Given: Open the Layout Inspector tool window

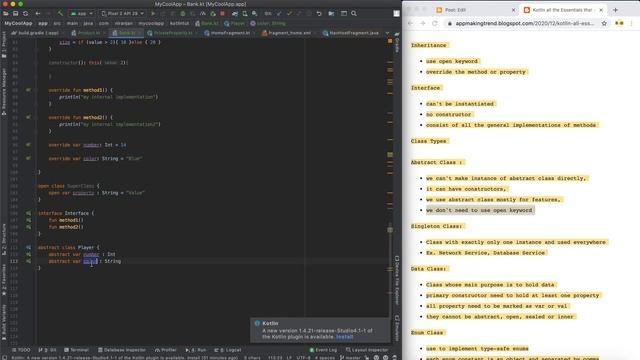Looking at the screenshot, I should tap(367, 350).
